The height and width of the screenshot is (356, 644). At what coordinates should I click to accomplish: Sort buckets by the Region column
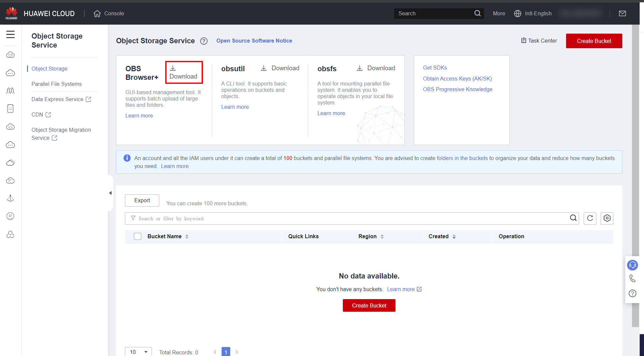coord(382,237)
